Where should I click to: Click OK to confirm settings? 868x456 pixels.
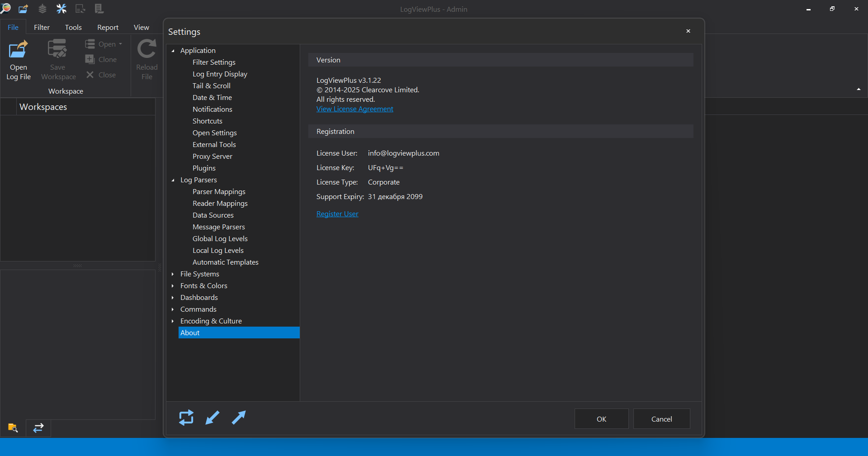pyautogui.click(x=601, y=419)
